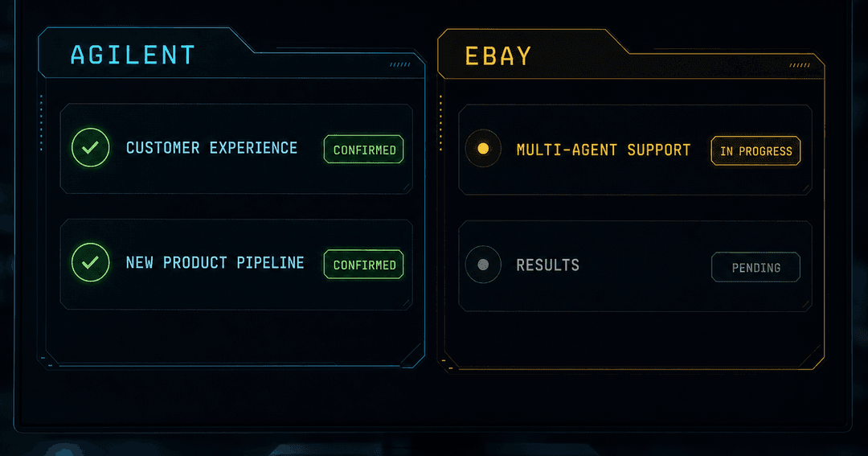Select the Results row label
The image size is (868, 456).
point(547,265)
